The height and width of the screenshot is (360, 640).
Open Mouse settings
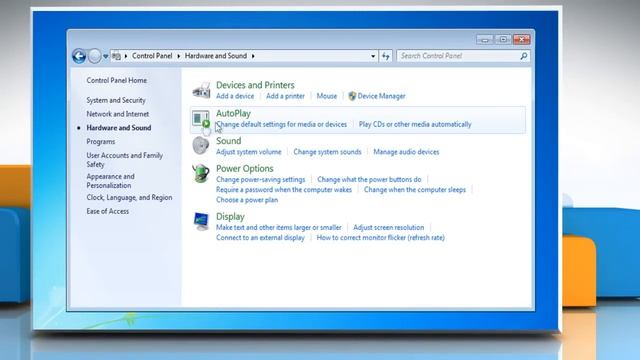[327, 96]
